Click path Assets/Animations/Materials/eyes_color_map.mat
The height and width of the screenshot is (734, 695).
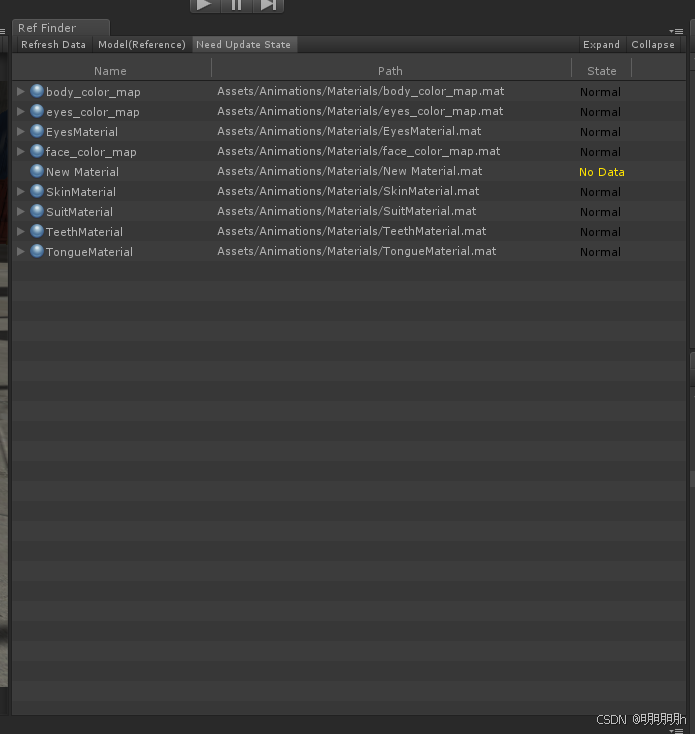coord(360,111)
